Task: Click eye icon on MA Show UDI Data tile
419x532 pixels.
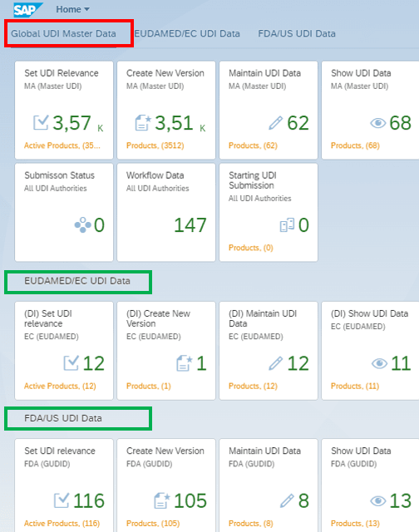Action: tap(378, 123)
